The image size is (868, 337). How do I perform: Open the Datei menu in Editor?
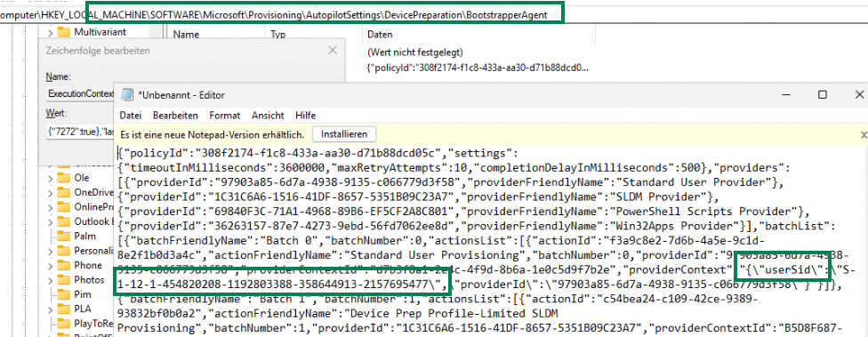point(131,116)
